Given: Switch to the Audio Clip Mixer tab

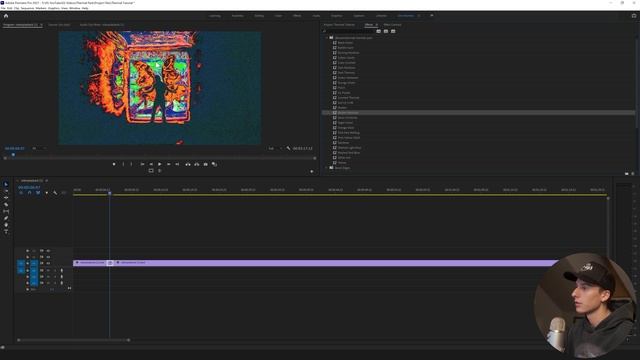Looking at the screenshot, I should tap(102, 25).
